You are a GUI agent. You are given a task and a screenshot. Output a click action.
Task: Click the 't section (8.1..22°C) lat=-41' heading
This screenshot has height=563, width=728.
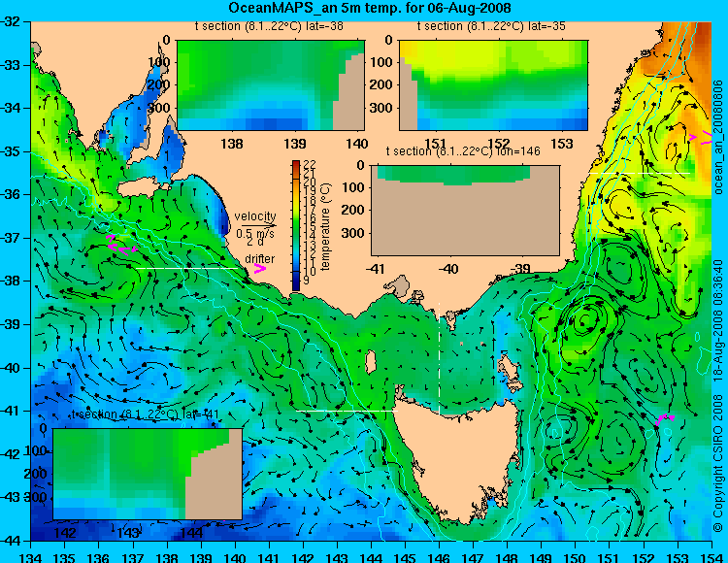pyautogui.click(x=146, y=414)
